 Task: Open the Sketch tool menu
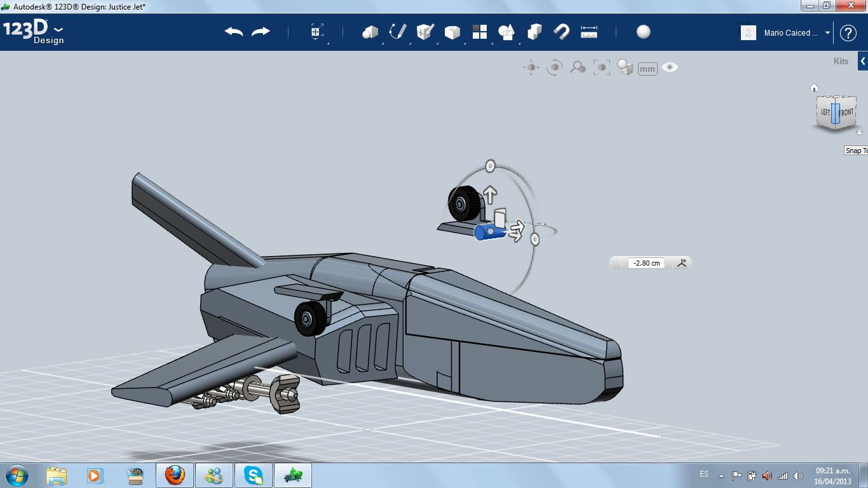[x=398, y=32]
